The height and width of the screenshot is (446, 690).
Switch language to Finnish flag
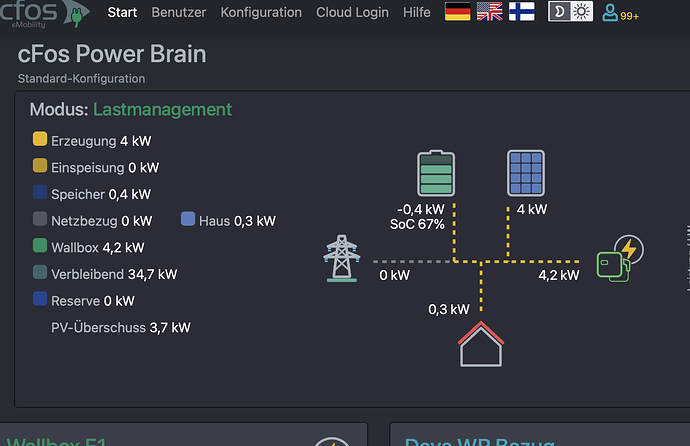click(522, 11)
